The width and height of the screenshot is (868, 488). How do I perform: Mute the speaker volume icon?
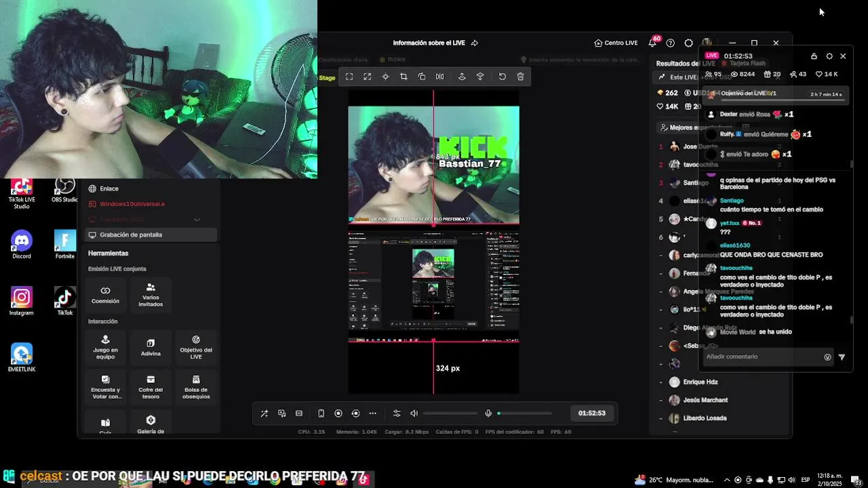coord(414,413)
